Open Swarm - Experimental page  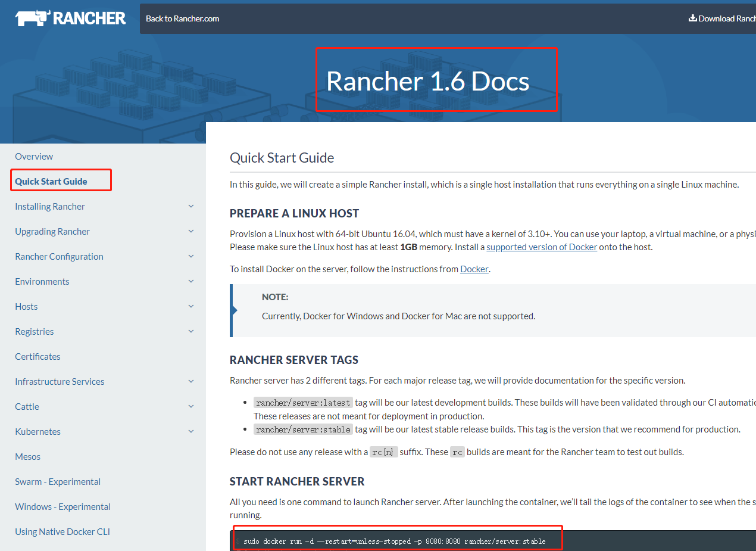click(58, 482)
